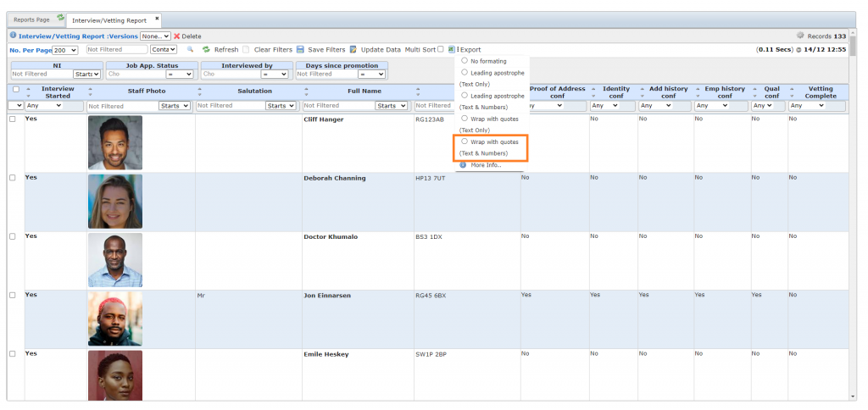Open the Versions None dropdown
Screen dimensions: 868x410
tap(156, 36)
